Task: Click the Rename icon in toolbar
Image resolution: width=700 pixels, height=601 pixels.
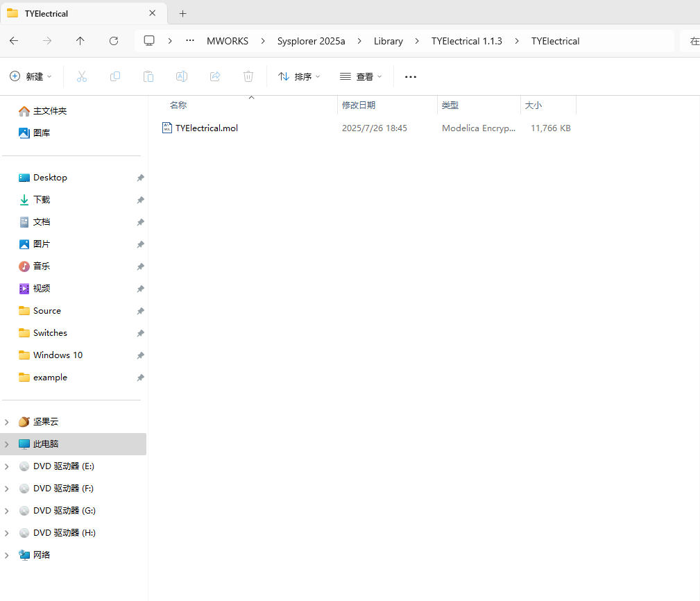Action: point(182,76)
